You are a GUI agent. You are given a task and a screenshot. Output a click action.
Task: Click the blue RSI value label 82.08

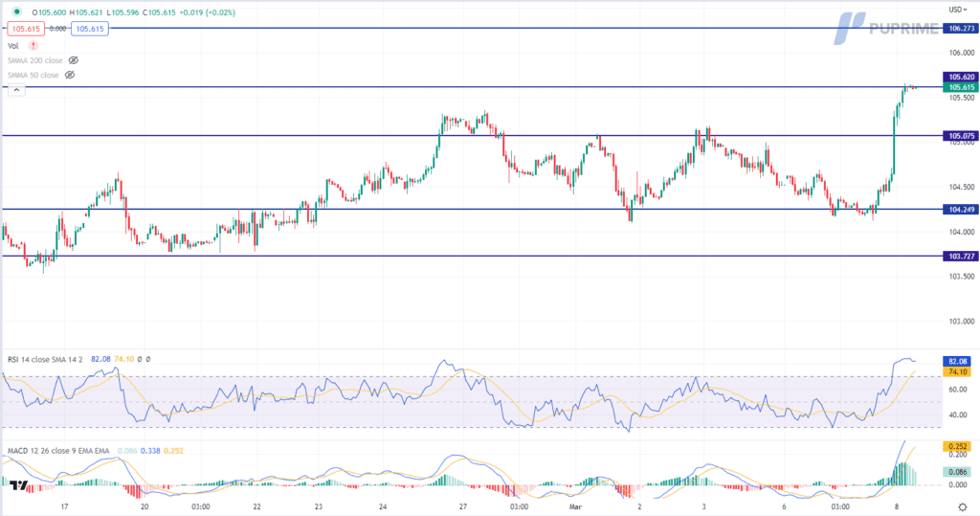tap(957, 362)
